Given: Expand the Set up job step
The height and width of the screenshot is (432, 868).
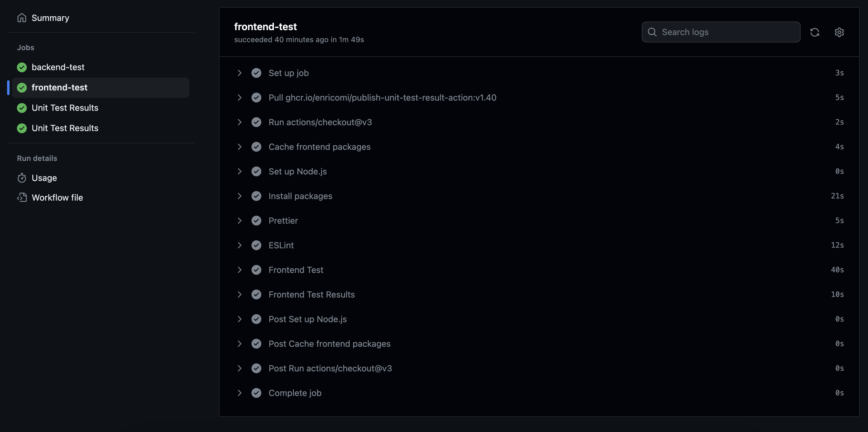Looking at the screenshot, I should tap(239, 73).
